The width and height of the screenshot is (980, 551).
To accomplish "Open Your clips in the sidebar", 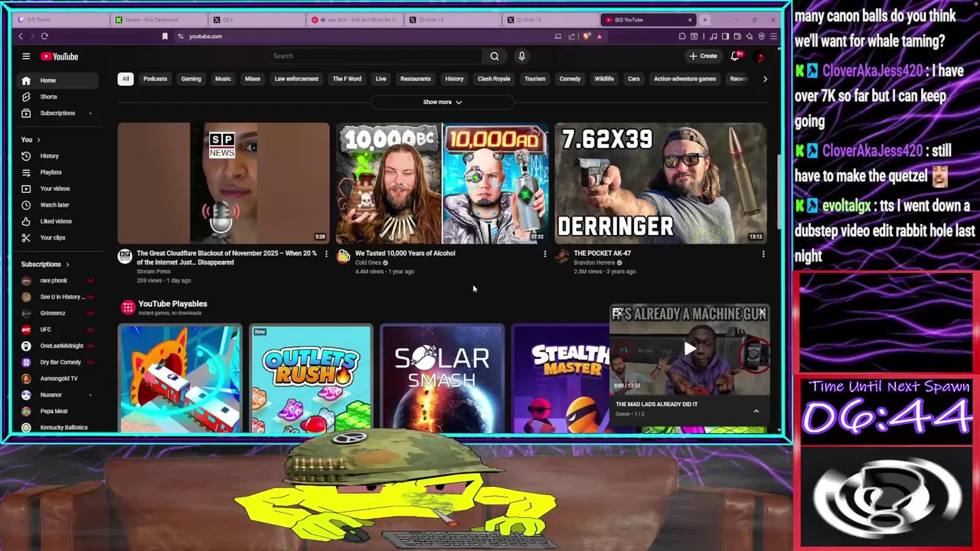I will point(59,237).
